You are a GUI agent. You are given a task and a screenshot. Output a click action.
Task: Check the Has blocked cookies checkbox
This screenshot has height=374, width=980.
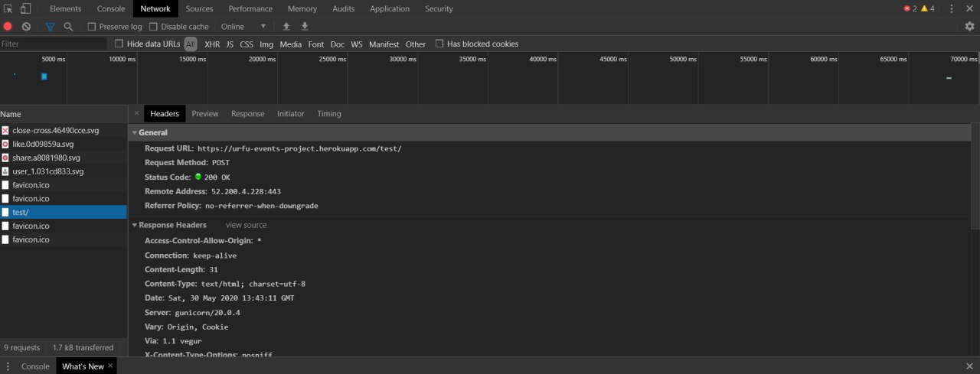click(x=439, y=44)
